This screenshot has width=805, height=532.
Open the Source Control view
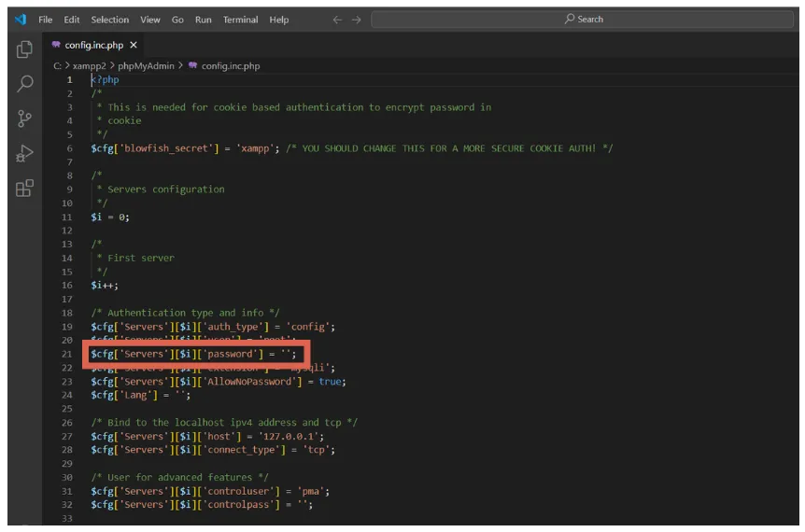pos(24,119)
